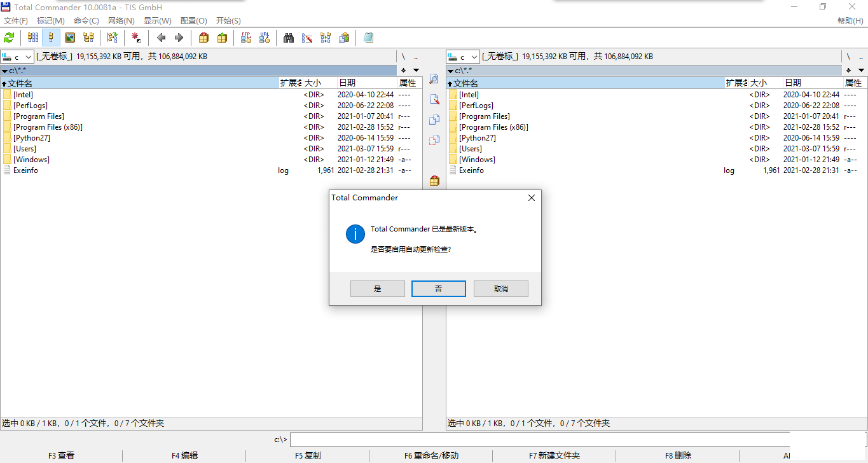Image resolution: width=868 pixels, height=463 pixels.
Task: Click the command line input field
Action: pos(540,439)
